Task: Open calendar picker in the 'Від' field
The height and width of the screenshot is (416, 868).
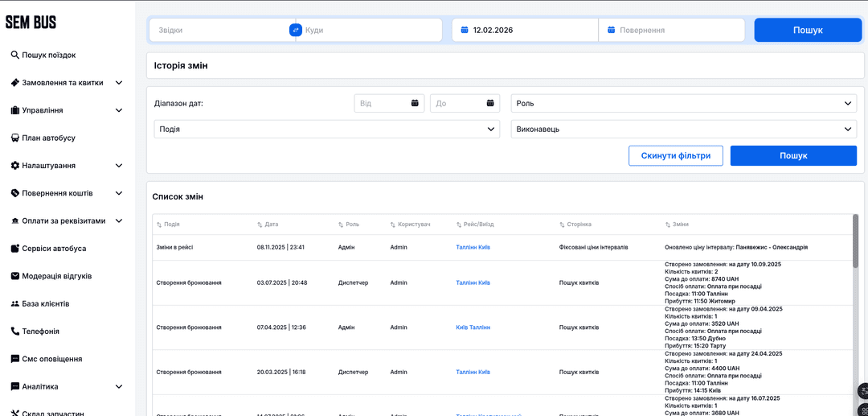Action: pyautogui.click(x=415, y=103)
